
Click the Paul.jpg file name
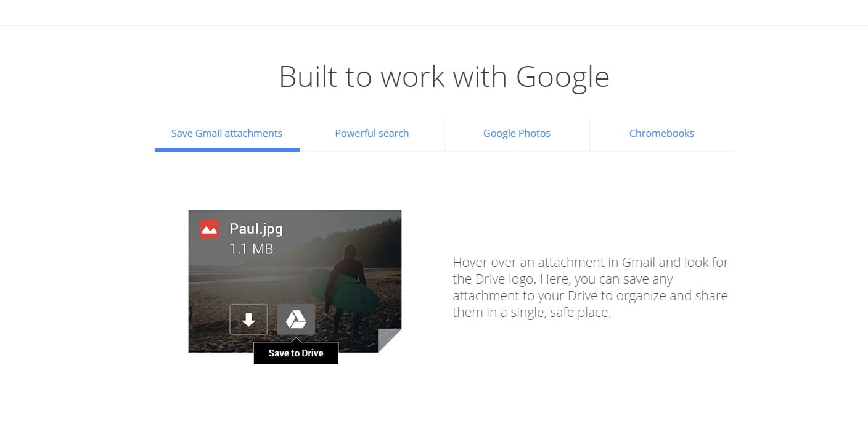point(256,229)
